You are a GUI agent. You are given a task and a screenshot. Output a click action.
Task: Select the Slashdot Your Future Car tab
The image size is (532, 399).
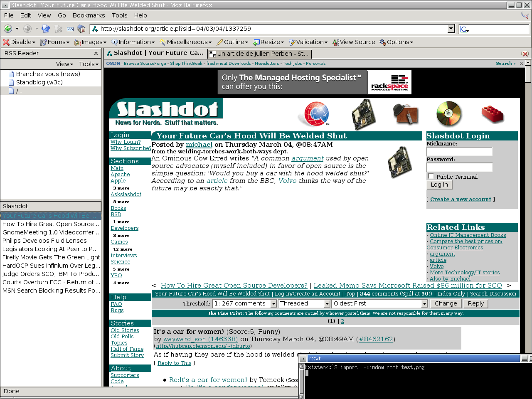point(155,53)
